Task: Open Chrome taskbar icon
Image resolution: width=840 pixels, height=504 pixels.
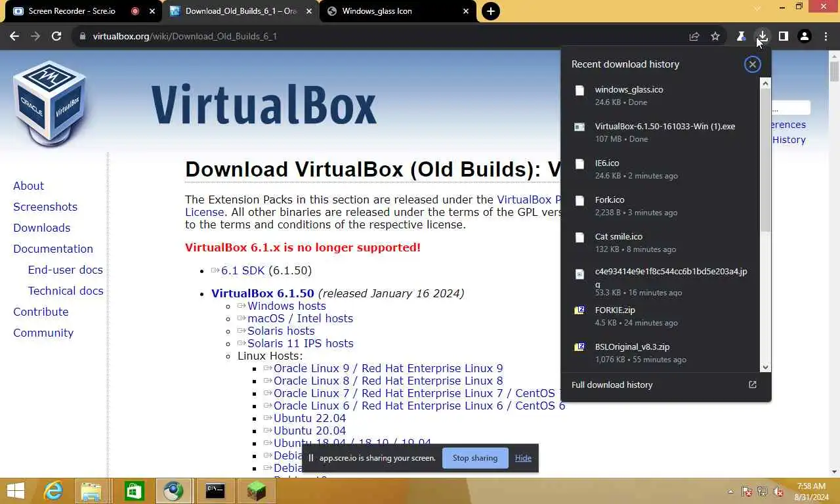Action: [174, 491]
